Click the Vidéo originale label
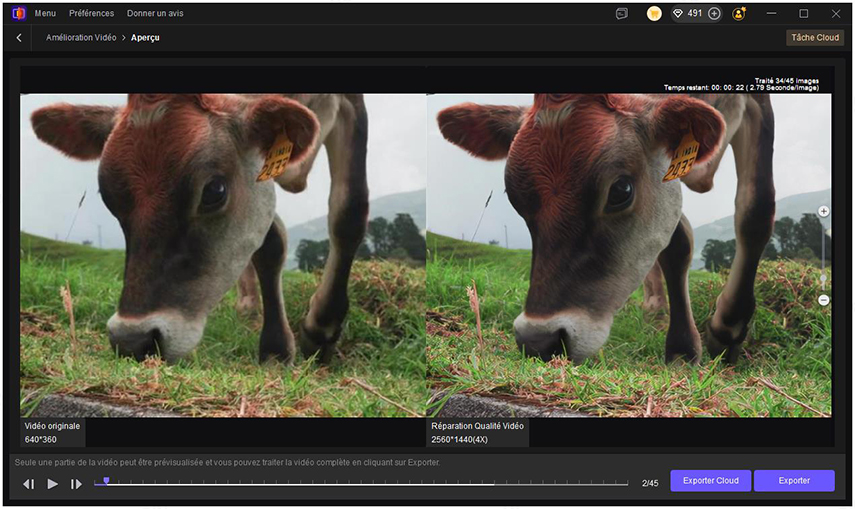 point(52,426)
